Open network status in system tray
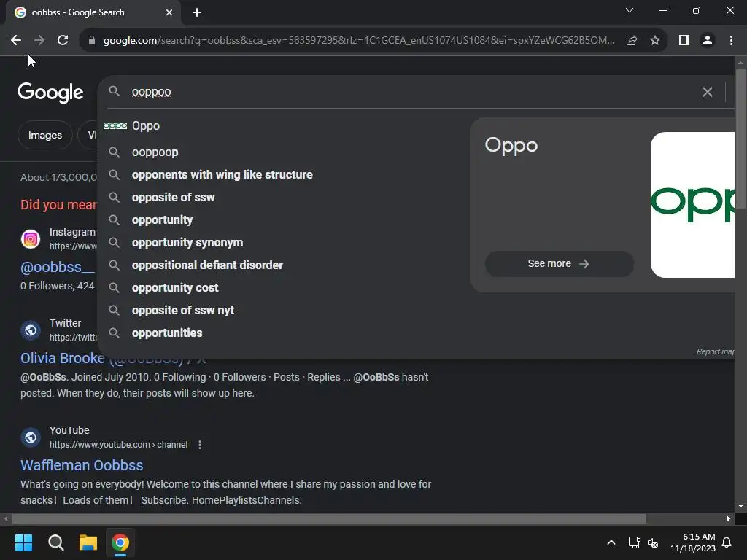Screen dimensions: 747x560 (634, 542)
